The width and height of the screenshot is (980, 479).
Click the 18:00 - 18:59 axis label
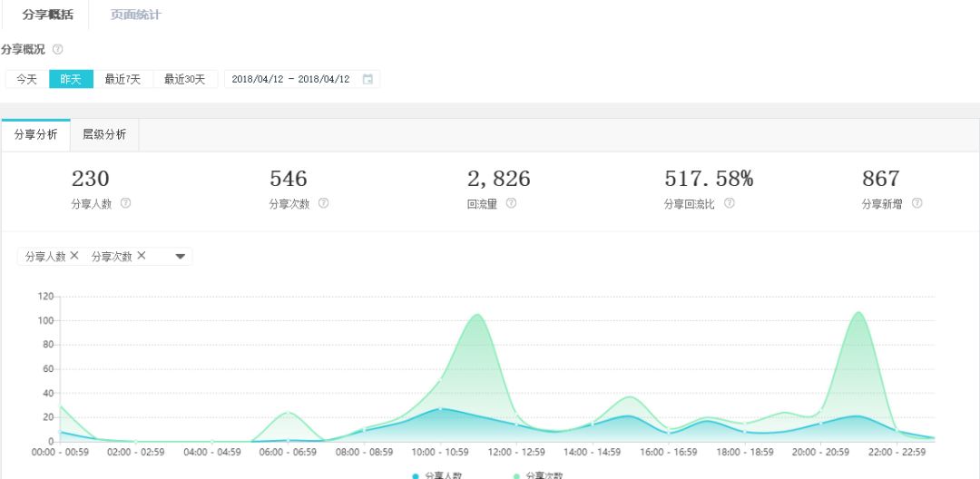[744, 452]
